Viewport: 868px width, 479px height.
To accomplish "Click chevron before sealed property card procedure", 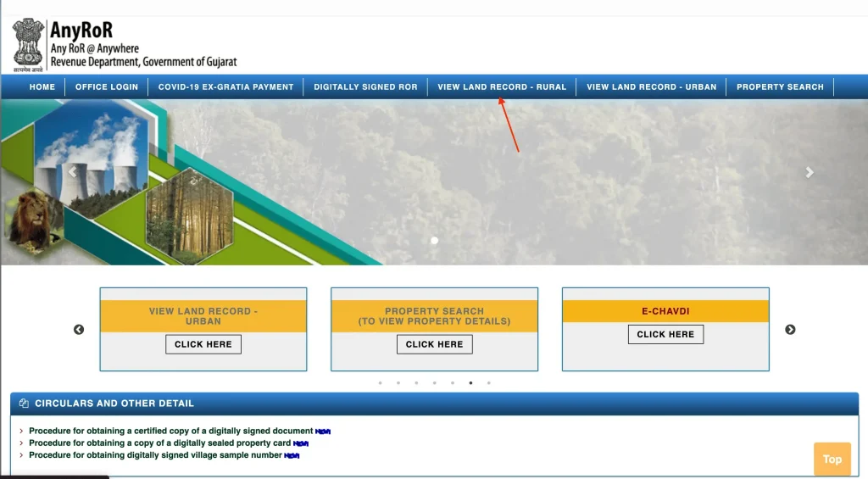I will [21, 443].
